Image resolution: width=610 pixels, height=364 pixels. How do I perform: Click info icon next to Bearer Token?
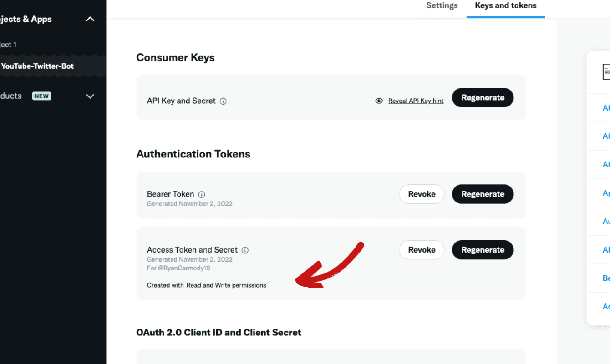click(202, 194)
